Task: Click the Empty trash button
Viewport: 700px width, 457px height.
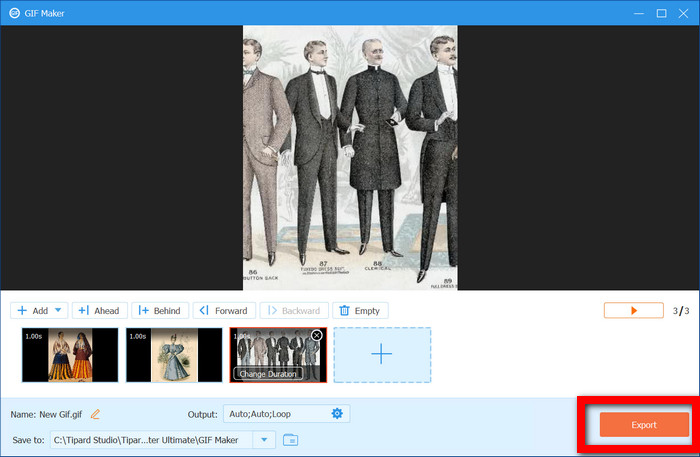Action: coord(360,311)
